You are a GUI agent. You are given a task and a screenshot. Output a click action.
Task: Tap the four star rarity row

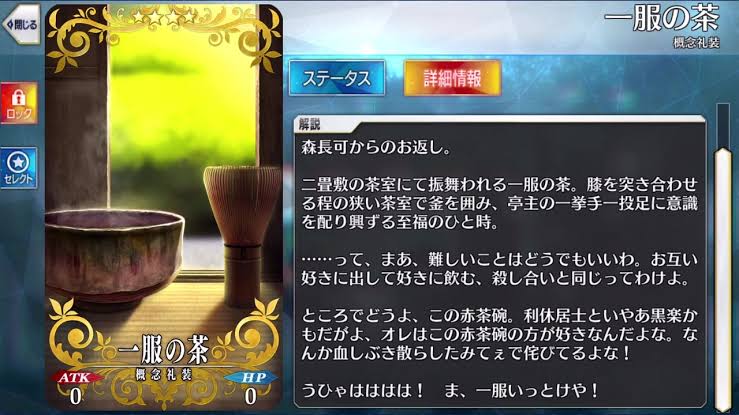[164, 18]
